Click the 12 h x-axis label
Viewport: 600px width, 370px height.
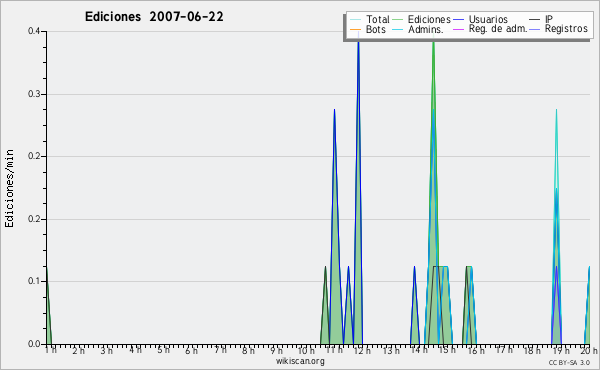[362, 351]
